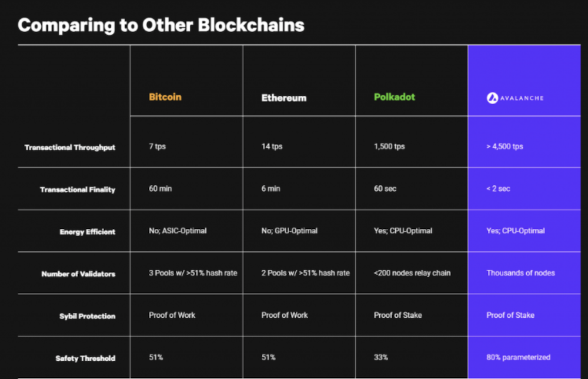Select the Sybil Protection row label

point(88,317)
